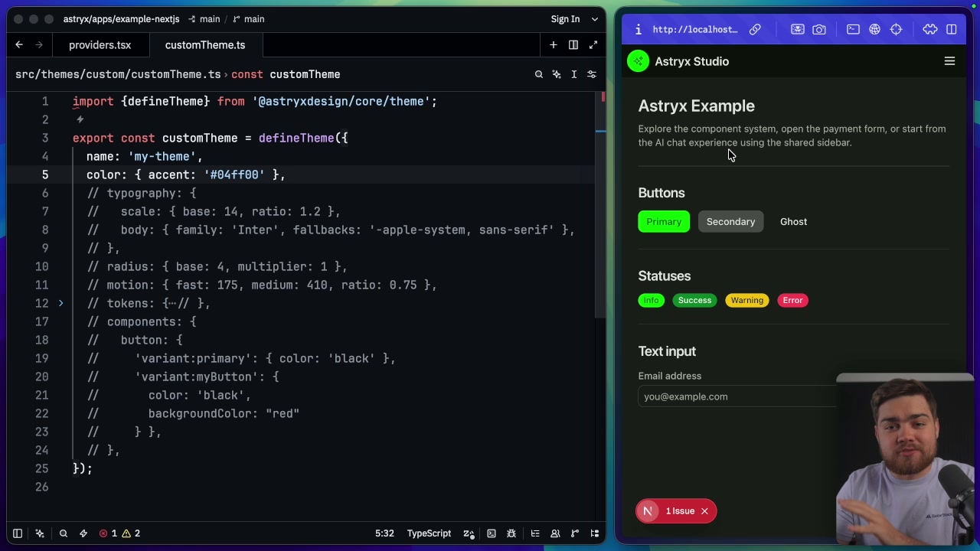
Task: Open the Sign In dropdown chevron
Action: (x=594, y=19)
